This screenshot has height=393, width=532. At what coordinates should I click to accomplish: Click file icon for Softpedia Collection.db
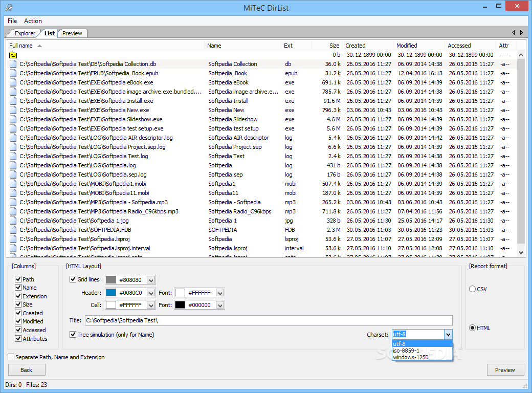click(x=13, y=64)
